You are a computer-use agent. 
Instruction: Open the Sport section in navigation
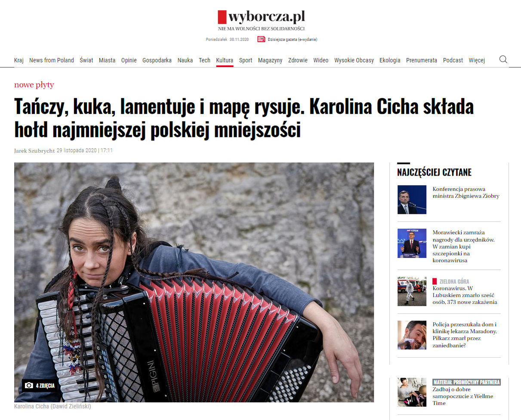coord(246,60)
